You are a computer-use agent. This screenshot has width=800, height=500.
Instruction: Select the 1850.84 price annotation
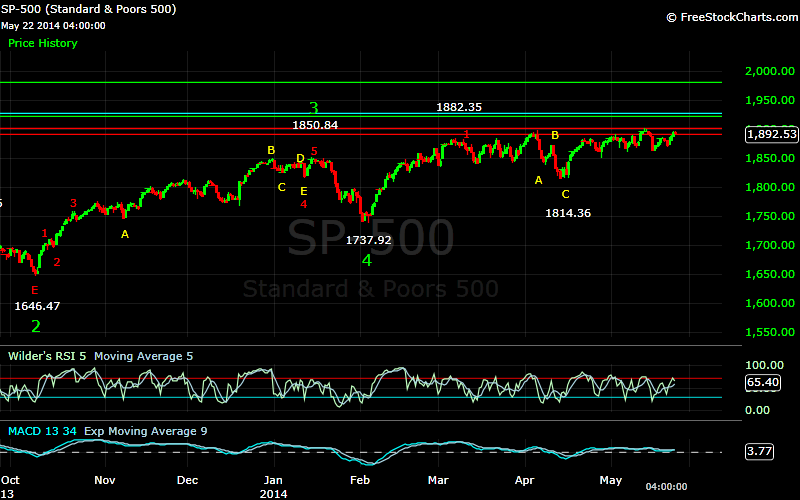(315, 125)
